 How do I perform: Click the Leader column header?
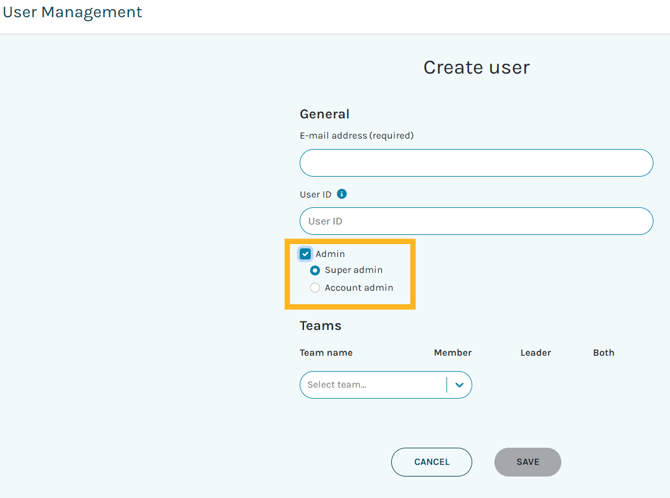535,353
